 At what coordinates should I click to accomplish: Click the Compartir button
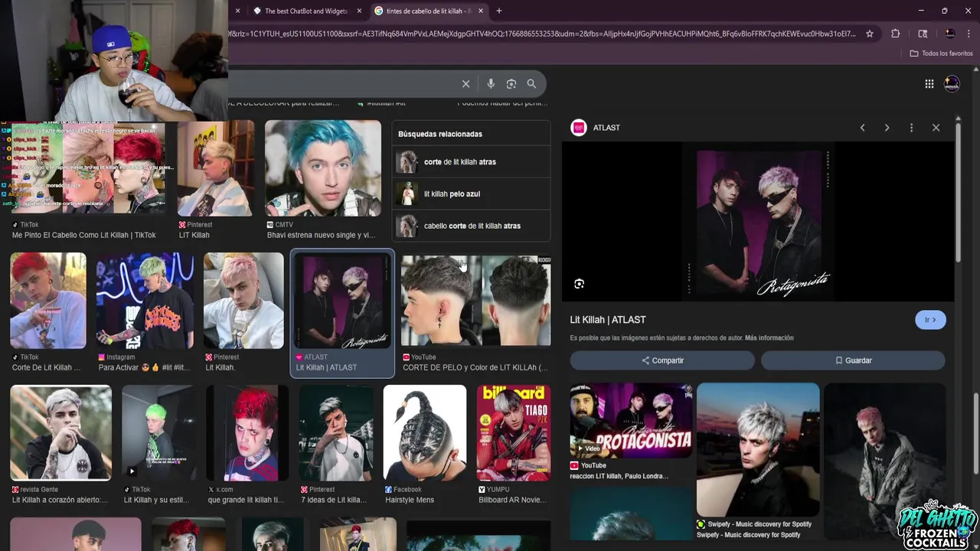coord(662,360)
